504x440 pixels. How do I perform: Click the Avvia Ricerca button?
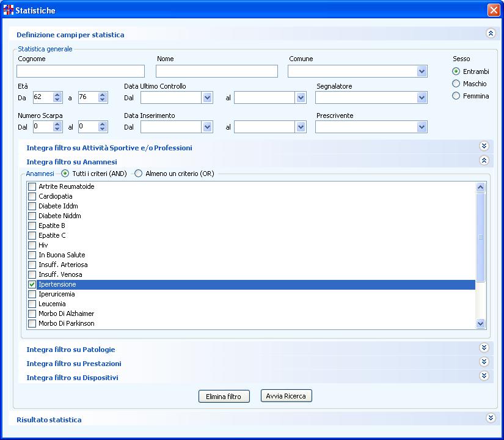(x=287, y=396)
